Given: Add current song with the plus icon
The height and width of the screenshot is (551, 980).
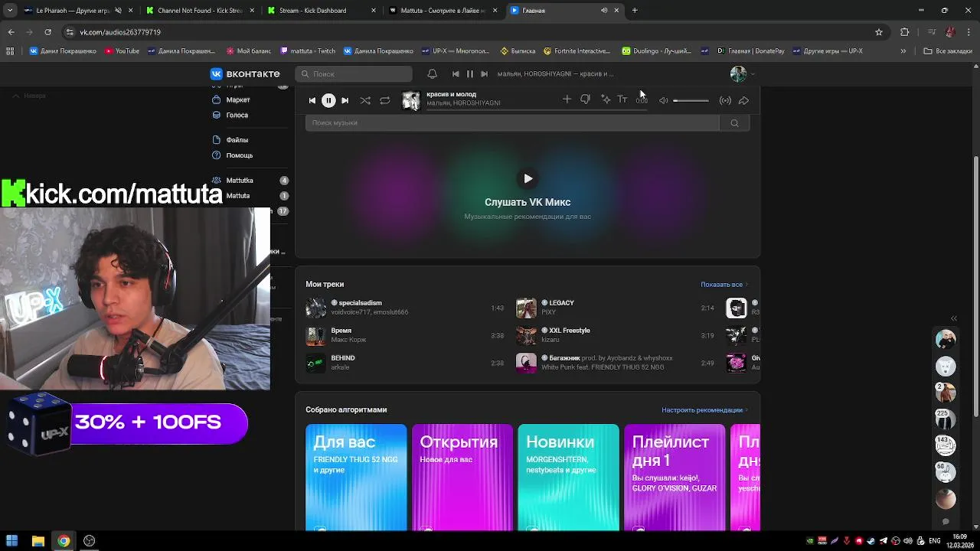Looking at the screenshot, I should (567, 99).
